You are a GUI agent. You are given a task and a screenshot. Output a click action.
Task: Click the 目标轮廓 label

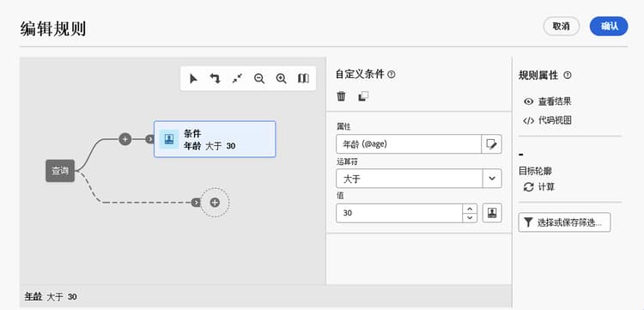tap(535, 171)
